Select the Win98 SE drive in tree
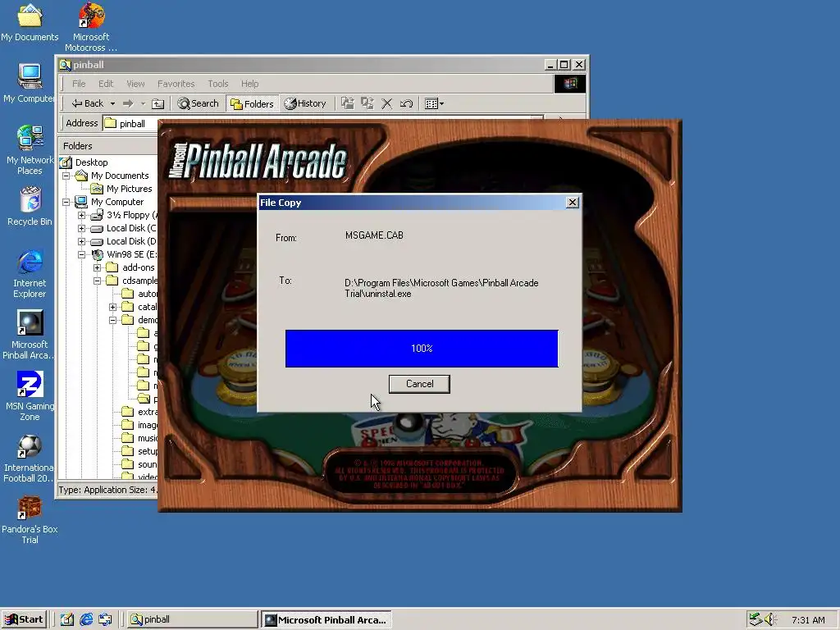 click(x=131, y=254)
